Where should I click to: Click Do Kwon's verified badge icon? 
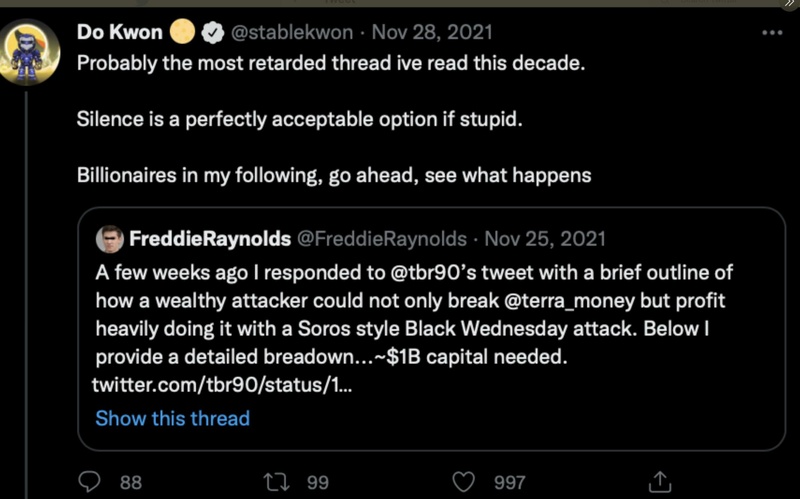[x=213, y=33]
